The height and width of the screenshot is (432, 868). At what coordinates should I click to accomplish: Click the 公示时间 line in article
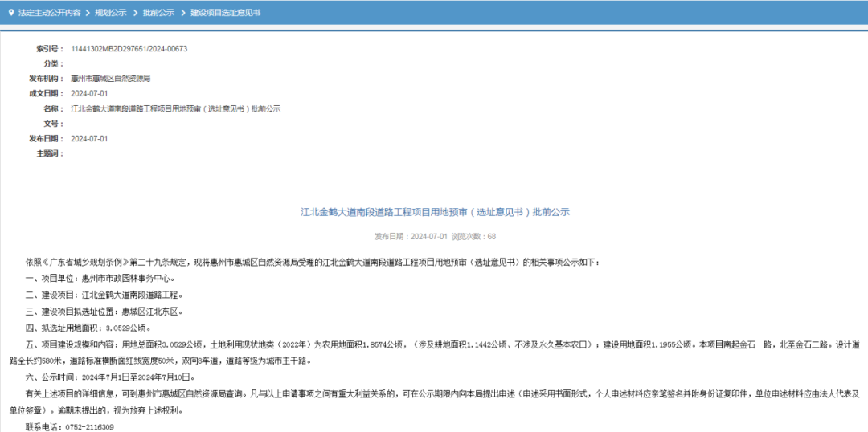tap(109, 377)
